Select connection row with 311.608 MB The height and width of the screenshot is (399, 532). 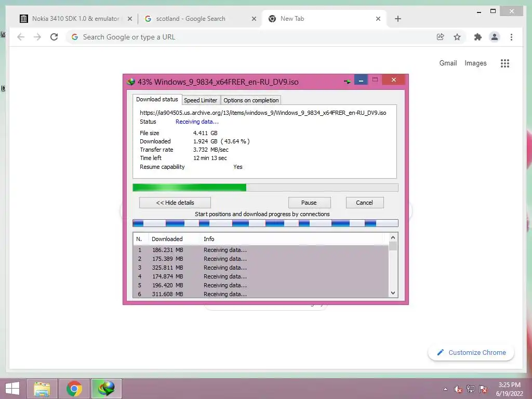(261, 294)
